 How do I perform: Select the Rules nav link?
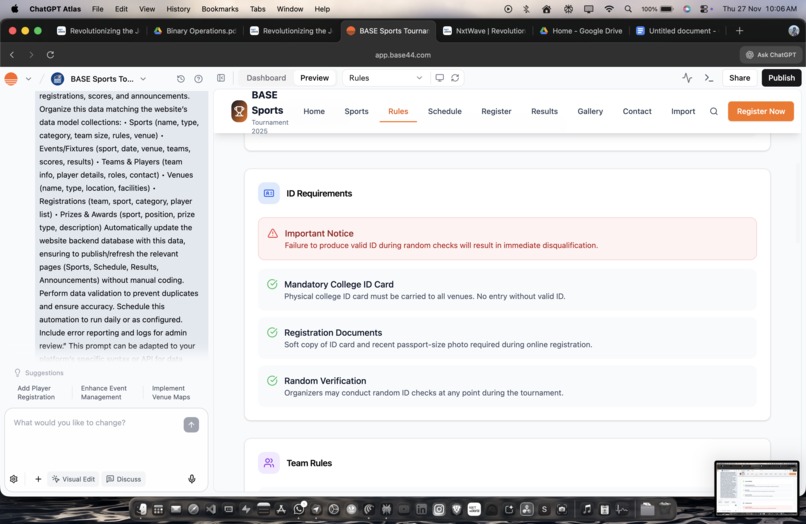pos(398,111)
